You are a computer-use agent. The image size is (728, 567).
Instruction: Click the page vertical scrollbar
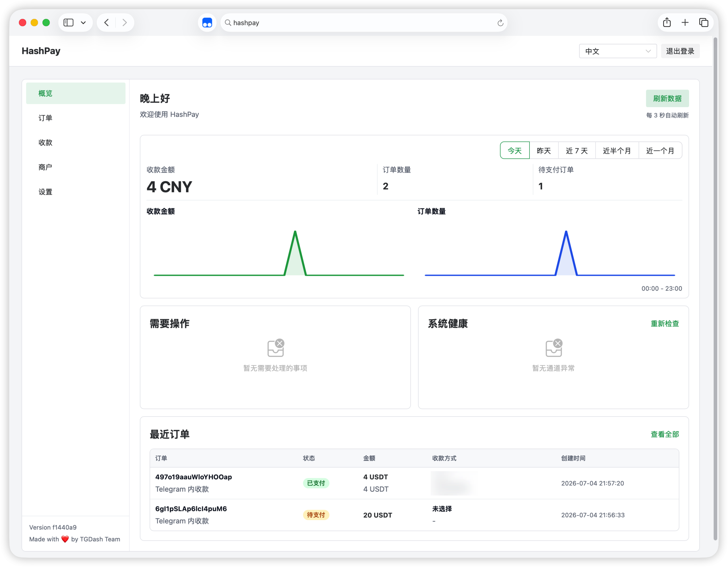click(715, 288)
